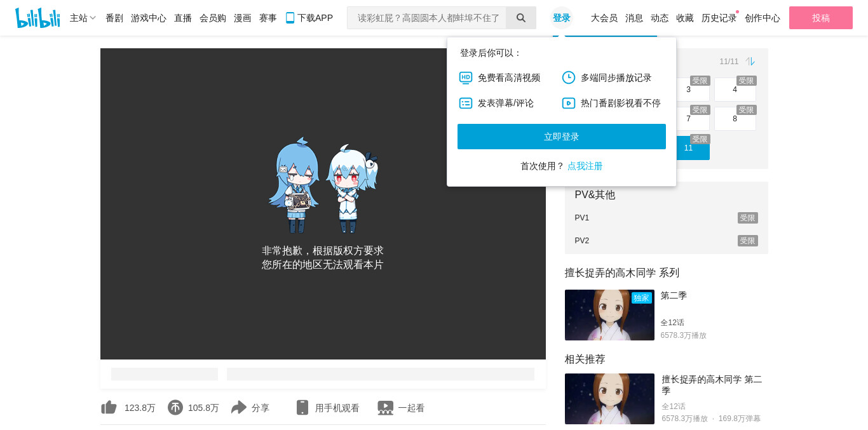The height and width of the screenshot is (430, 868).
Task: Click the 独家 badge on the 第二季 thumbnail
Action: pyautogui.click(x=642, y=298)
